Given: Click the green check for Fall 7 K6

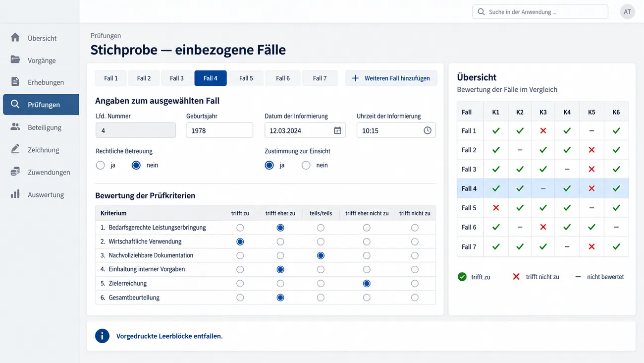Looking at the screenshot, I should click(616, 246).
